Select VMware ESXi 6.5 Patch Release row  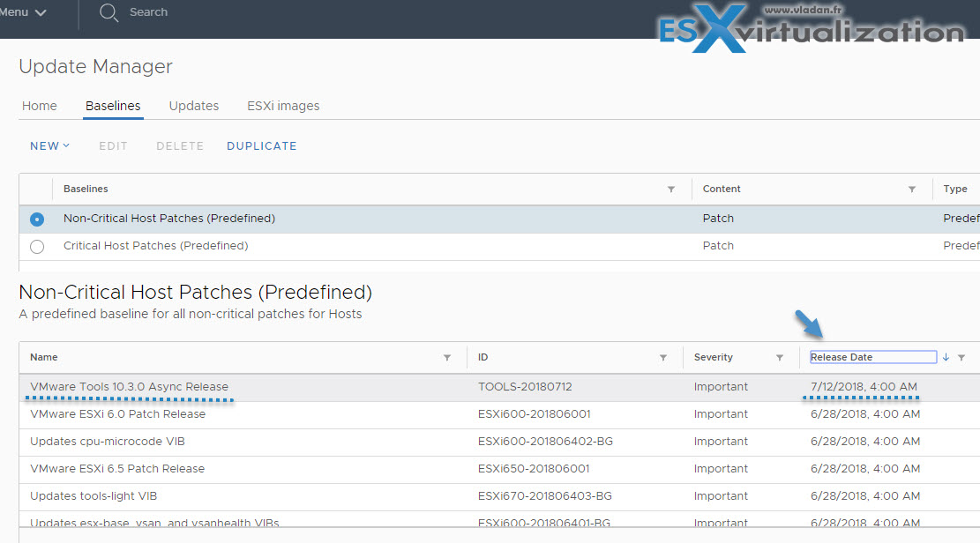(499, 470)
